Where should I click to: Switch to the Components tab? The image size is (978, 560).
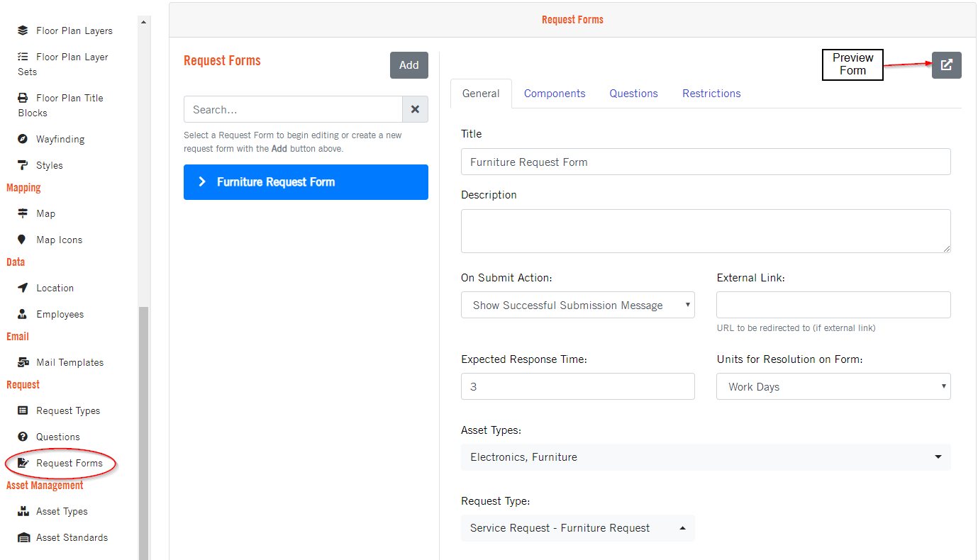pos(555,94)
